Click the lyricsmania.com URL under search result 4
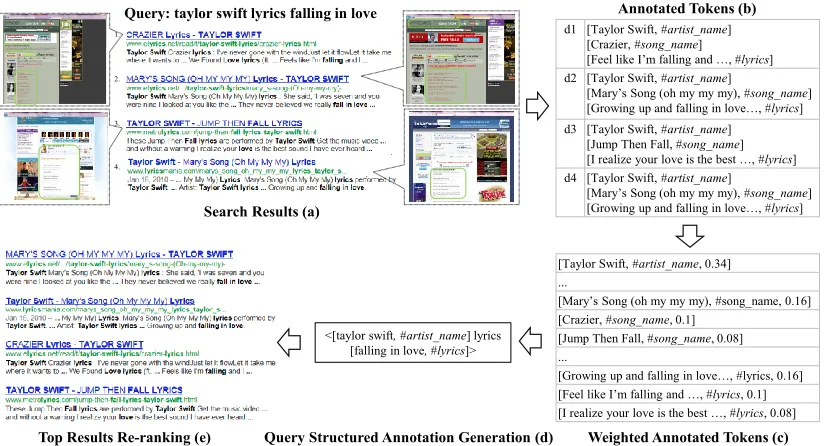 click(x=237, y=171)
